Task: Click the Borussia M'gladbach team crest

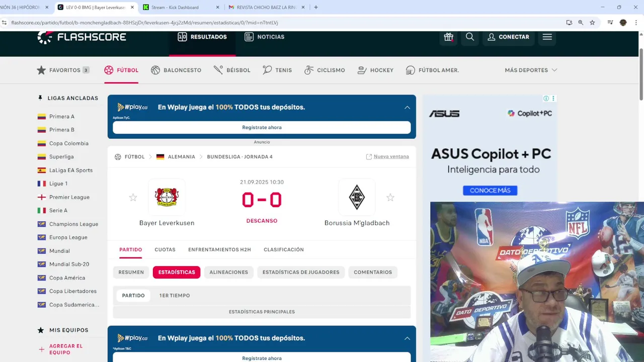Action: pyautogui.click(x=357, y=197)
